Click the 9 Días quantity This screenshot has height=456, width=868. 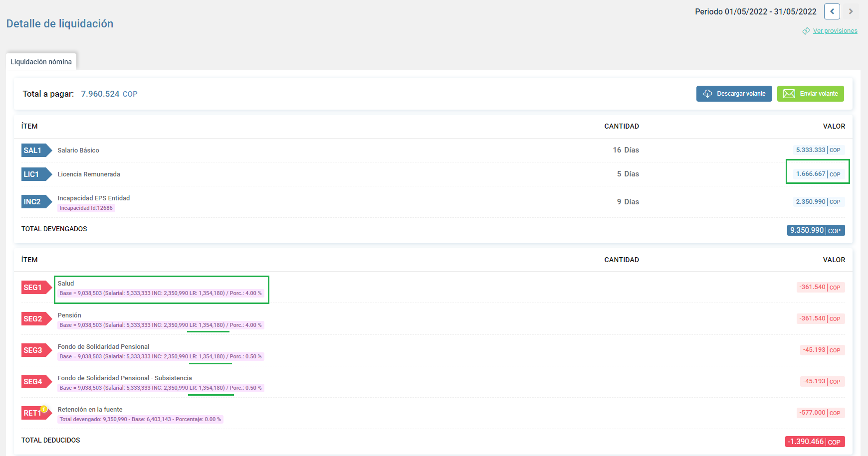point(628,202)
